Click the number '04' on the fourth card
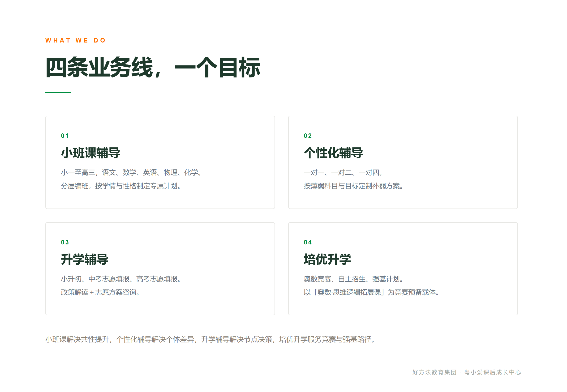 308,242
